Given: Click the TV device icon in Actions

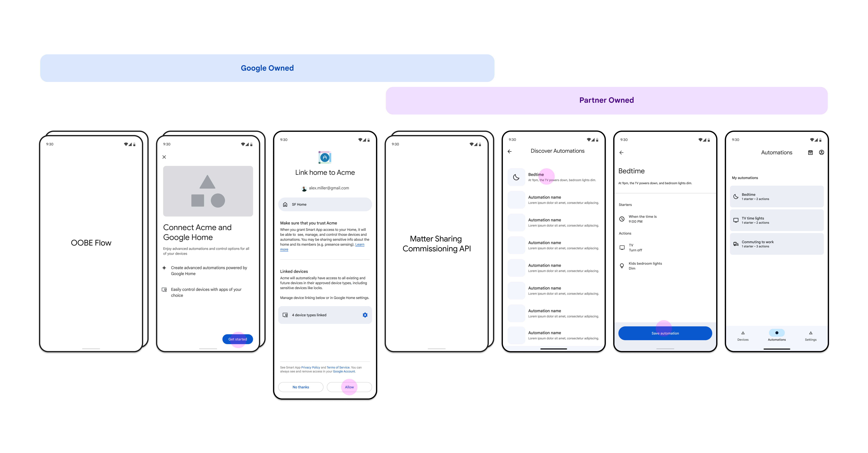Looking at the screenshot, I should tap(622, 247).
